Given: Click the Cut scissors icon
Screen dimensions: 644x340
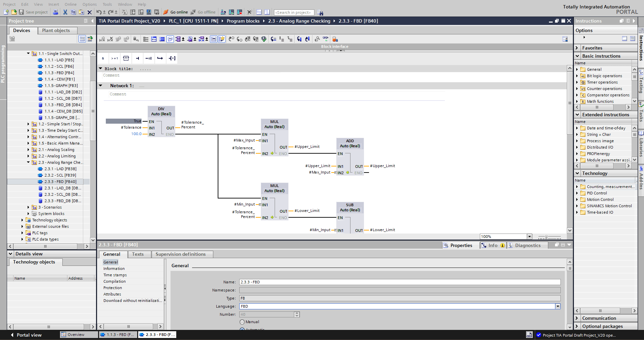Looking at the screenshot, I should 65,12.
